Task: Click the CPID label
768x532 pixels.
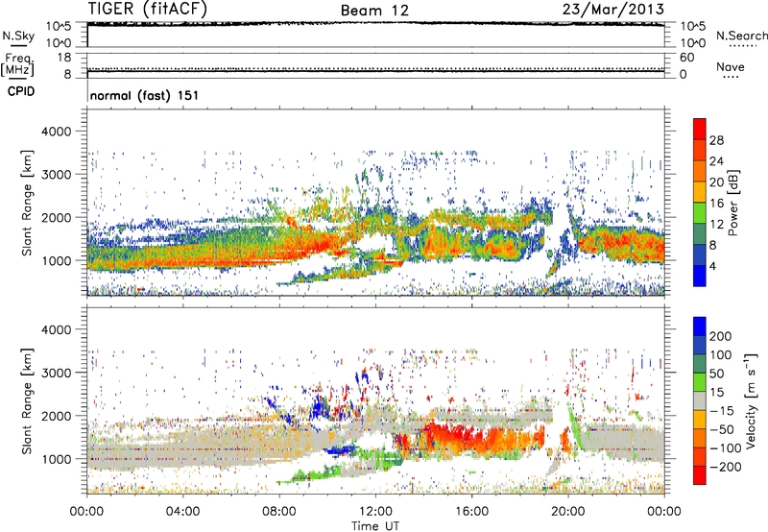Action: pyautogui.click(x=21, y=91)
